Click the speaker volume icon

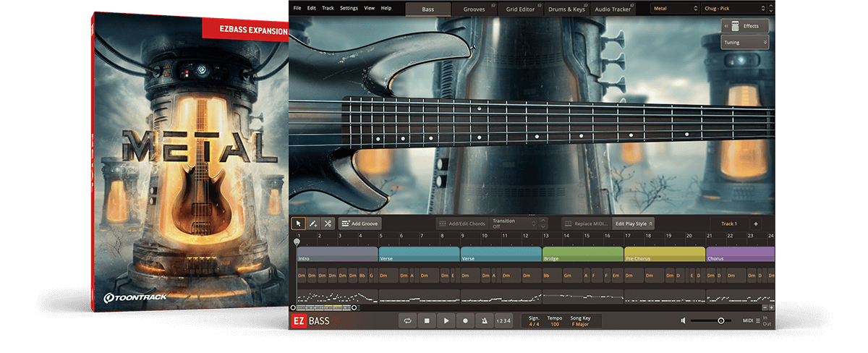pos(684,320)
